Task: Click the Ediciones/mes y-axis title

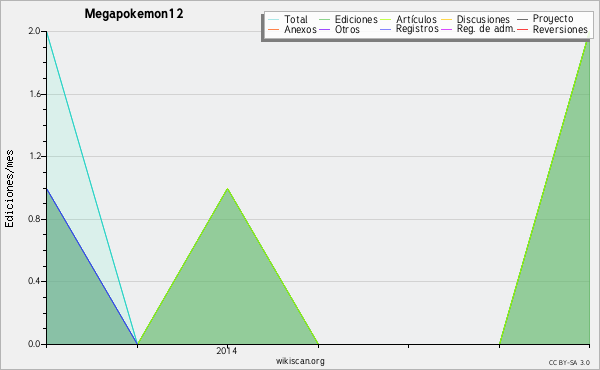Action: click(x=9, y=189)
